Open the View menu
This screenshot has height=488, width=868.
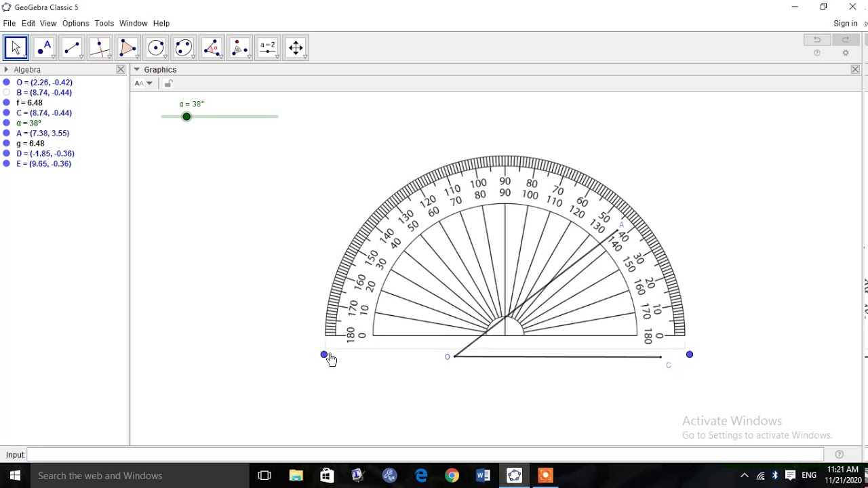tap(48, 23)
